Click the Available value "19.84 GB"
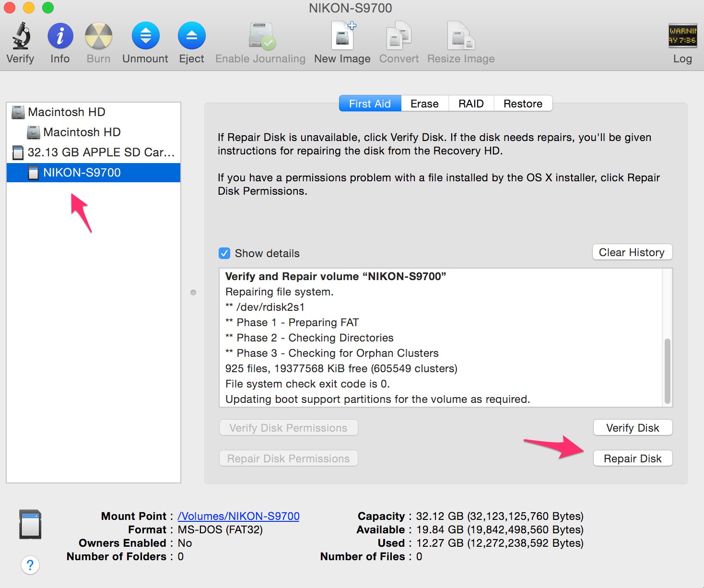 click(440, 529)
